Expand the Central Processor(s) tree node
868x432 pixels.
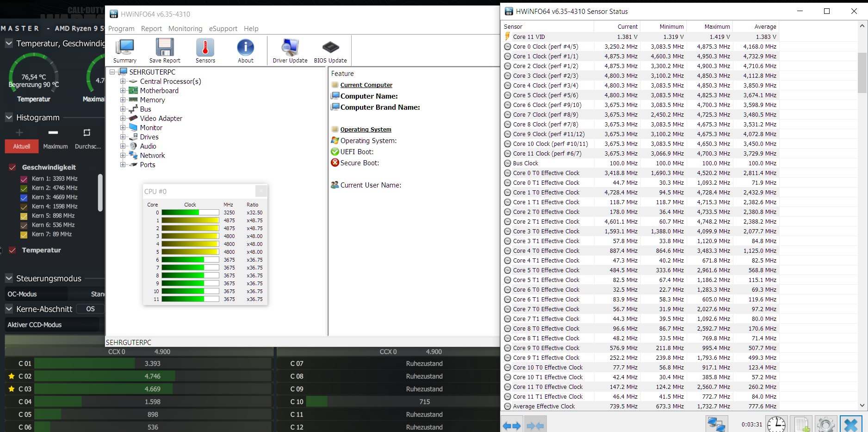pos(123,81)
